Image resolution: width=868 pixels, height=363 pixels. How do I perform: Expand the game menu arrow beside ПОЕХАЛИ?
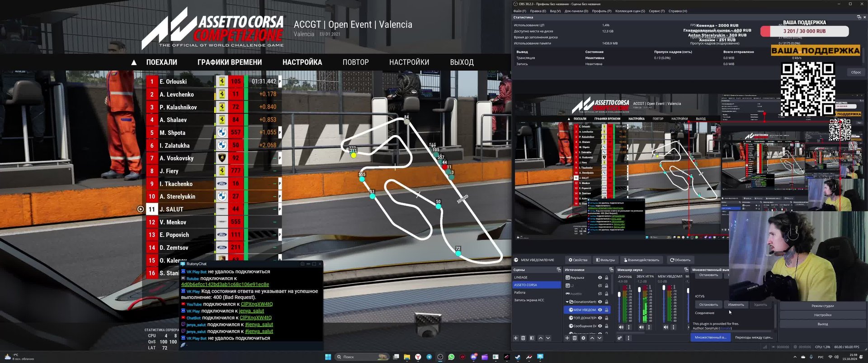(x=134, y=62)
